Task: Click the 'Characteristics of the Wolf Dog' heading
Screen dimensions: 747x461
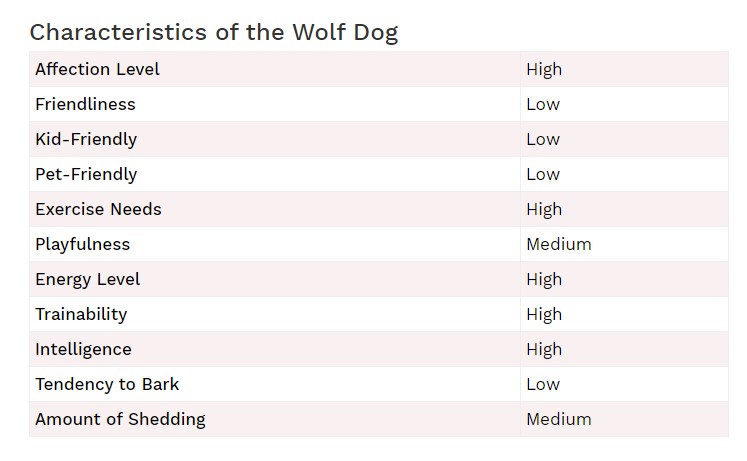Action: 214,33
